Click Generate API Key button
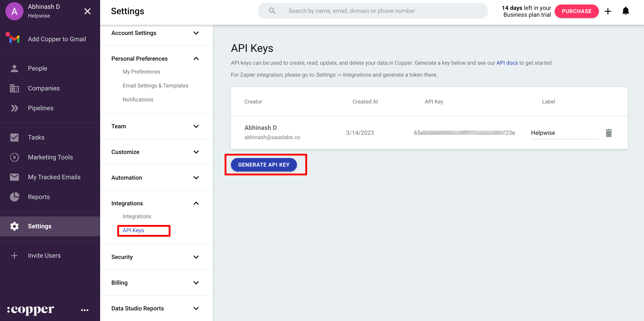 pyautogui.click(x=264, y=165)
